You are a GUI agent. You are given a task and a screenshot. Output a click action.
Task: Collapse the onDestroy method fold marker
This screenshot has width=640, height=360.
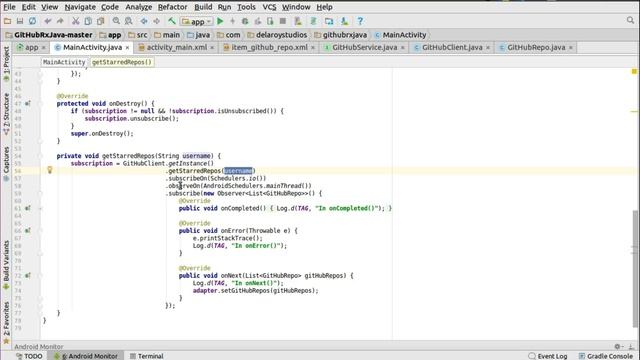(40, 104)
